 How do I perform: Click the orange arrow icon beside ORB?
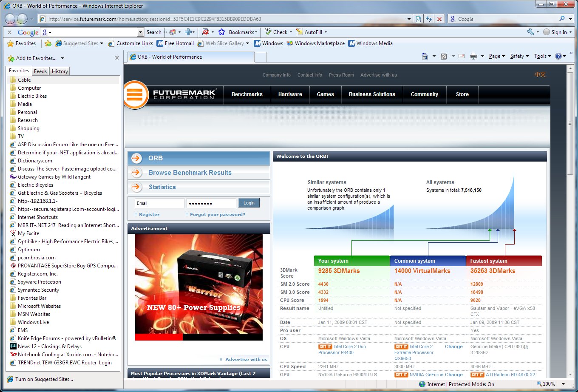coord(136,158)
